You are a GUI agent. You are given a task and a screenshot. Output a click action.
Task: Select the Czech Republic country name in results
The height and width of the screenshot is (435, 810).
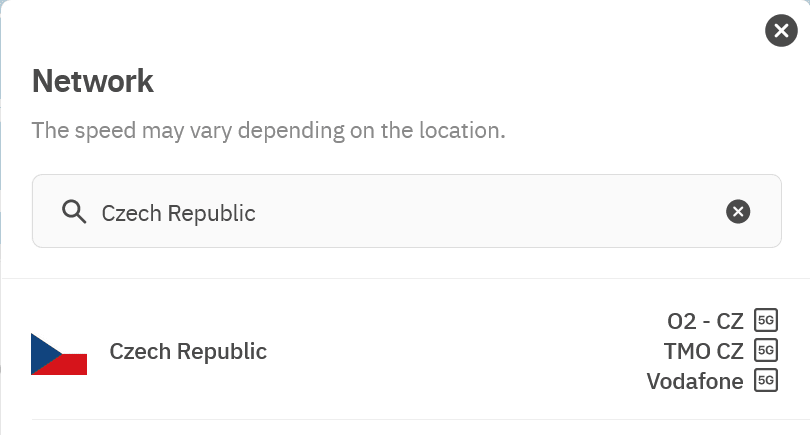(x=188, y=352)
